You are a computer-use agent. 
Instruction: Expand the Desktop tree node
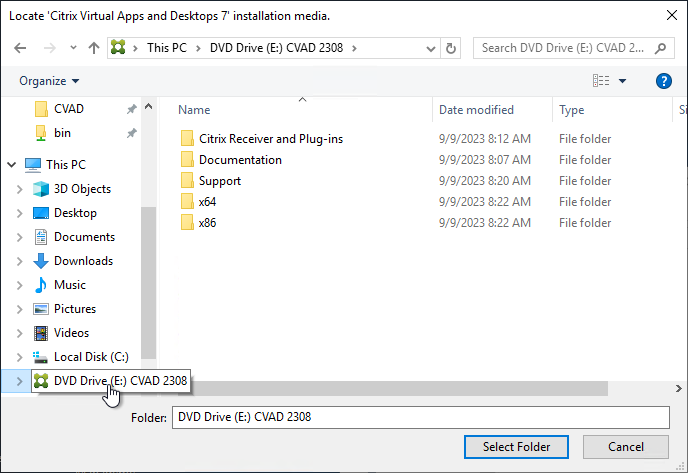(19, 213)
